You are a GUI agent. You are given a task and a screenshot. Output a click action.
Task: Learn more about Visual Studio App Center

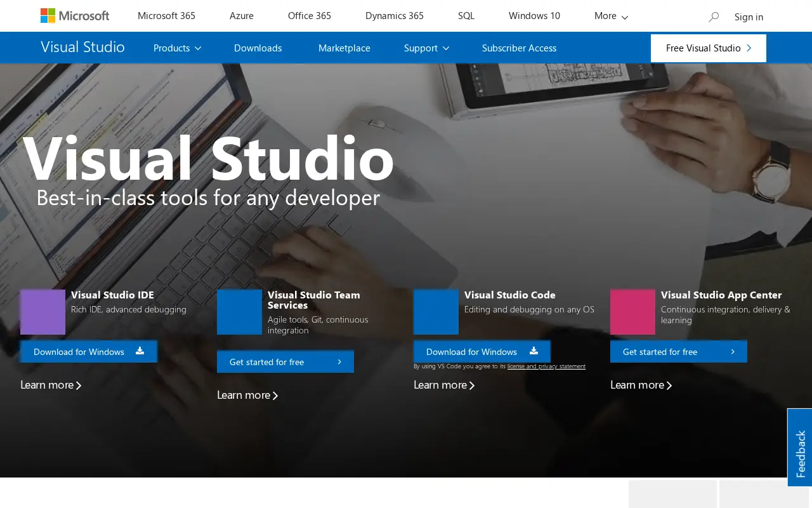click(x=641, y=385)
